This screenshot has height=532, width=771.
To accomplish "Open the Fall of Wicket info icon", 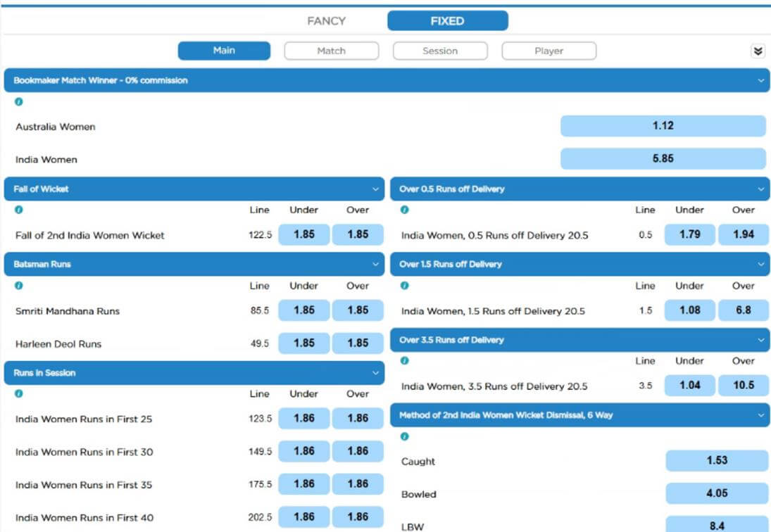I will tap(18, 210).
